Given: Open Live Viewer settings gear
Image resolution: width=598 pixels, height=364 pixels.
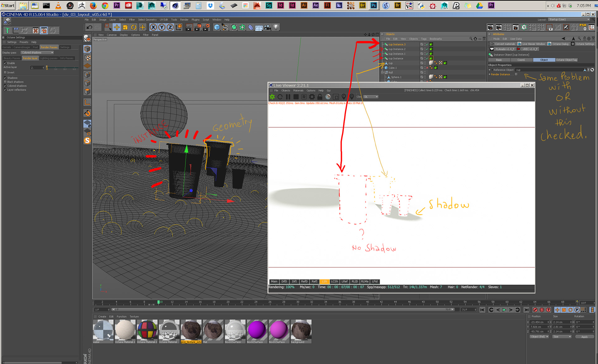Looking at the screenshot, I should point(312,97).
